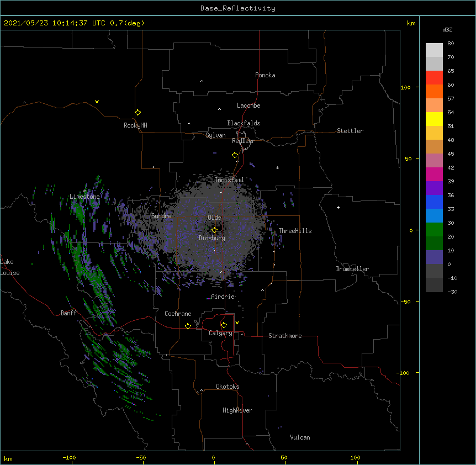Click the magenta 42 dBZ legend swatch
This screenshot has height=465, width=476.
(434, 174)
